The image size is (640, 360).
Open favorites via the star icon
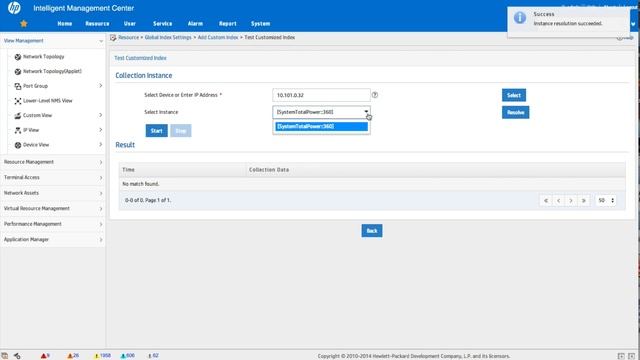coord(24,24)
